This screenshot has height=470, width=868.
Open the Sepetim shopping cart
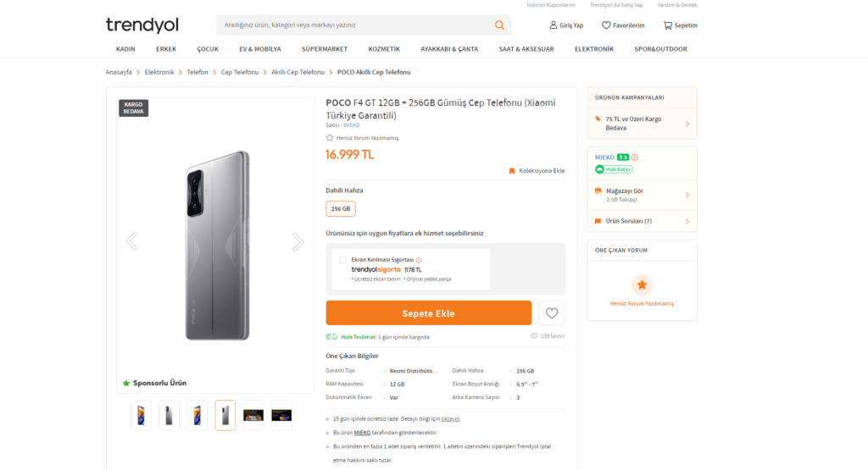pyautogui.click(x=668, y=25)
